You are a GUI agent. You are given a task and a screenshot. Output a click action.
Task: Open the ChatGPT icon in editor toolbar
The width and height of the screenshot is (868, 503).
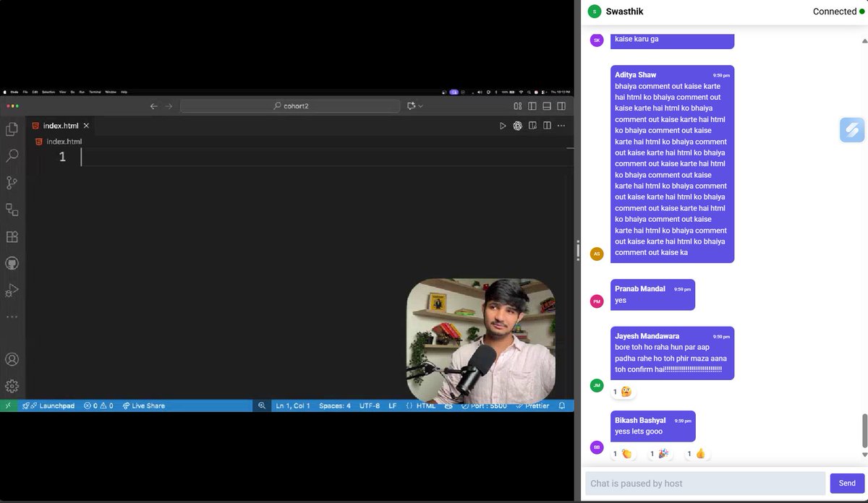[x=518, y=126]
